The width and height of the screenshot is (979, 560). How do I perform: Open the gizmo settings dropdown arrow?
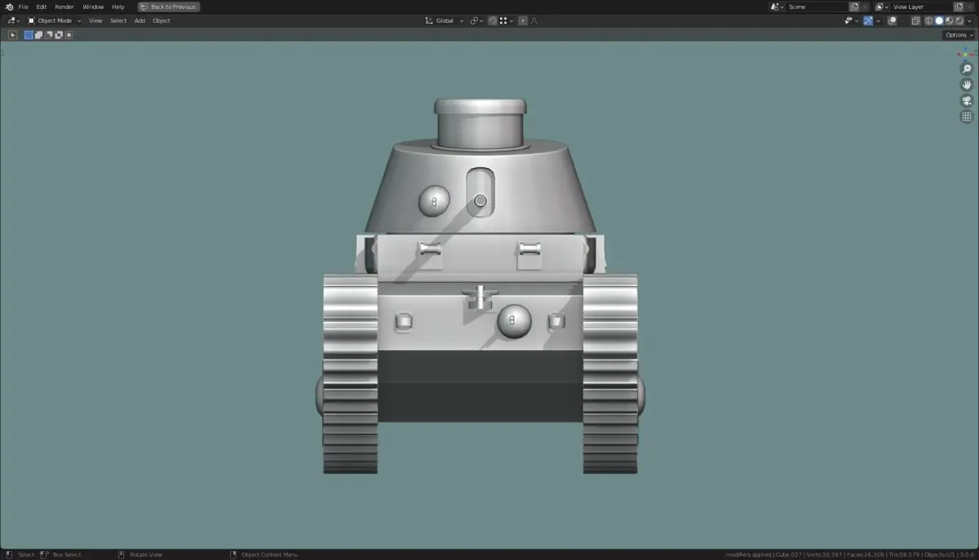[878, 20]
